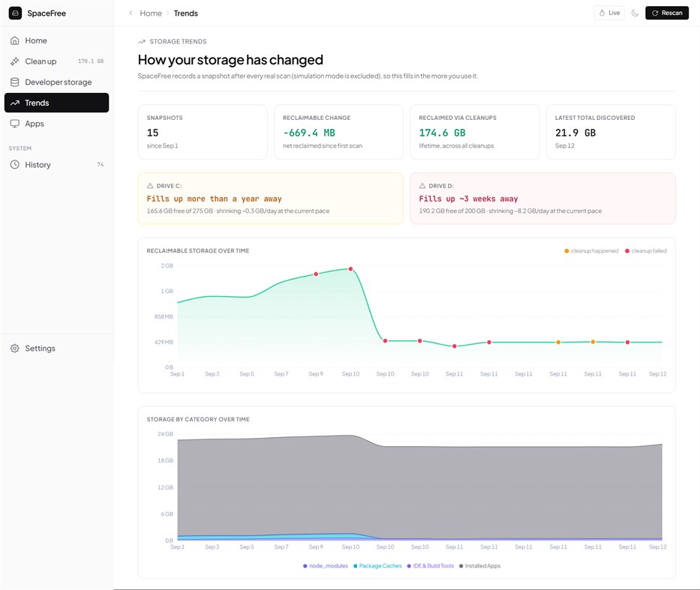Click the 24 GB axis label on category chart
The width and height of the screenshot is (700, 590).
pos(165,434)
